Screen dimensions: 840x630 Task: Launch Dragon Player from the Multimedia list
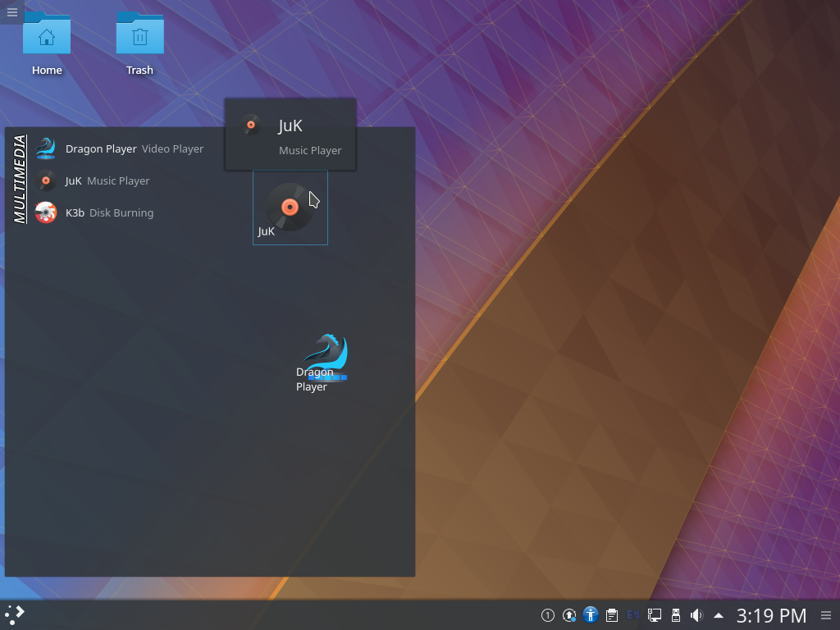119,148
